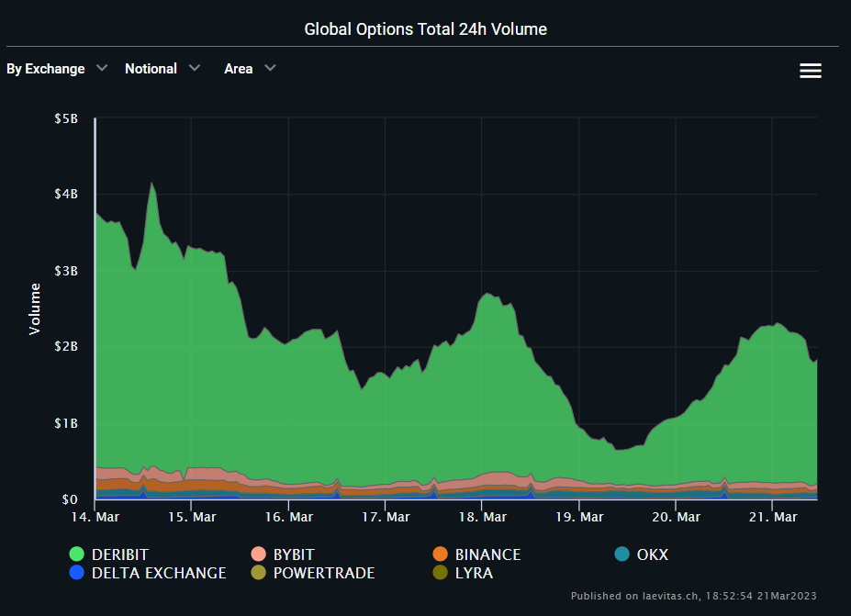851x616 pixels.
Task: Click the 15. Mar x-axis label
Action: click(x=192, y=517)
